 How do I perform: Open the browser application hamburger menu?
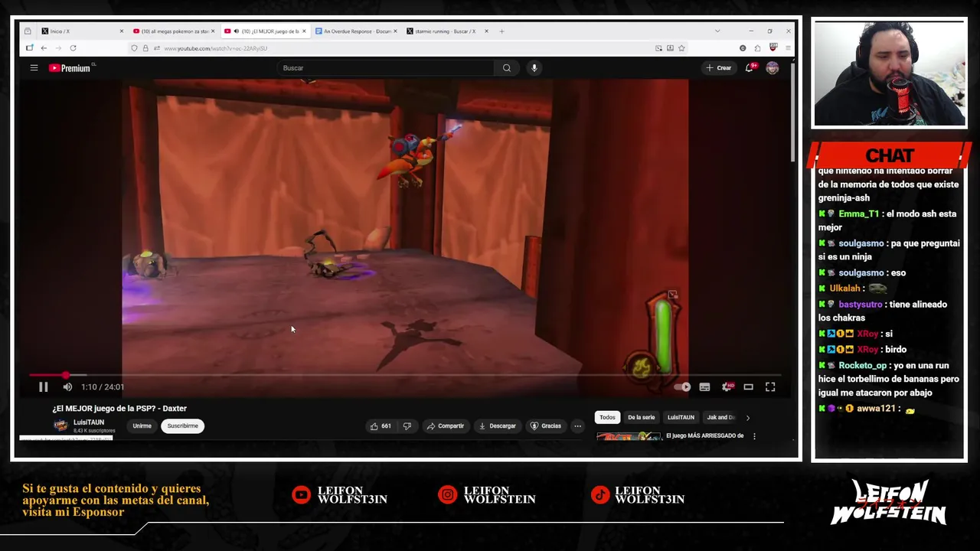[788, 48]
